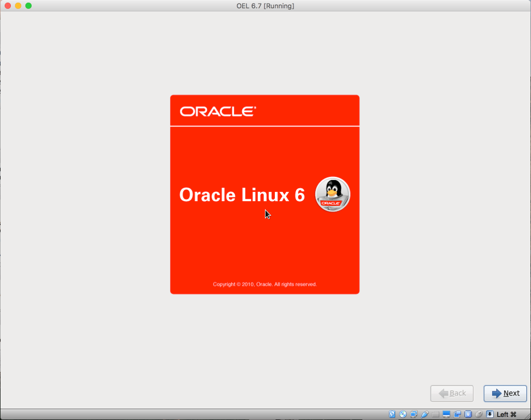Click the blue display monitor status icon

[x=446, y=414]
